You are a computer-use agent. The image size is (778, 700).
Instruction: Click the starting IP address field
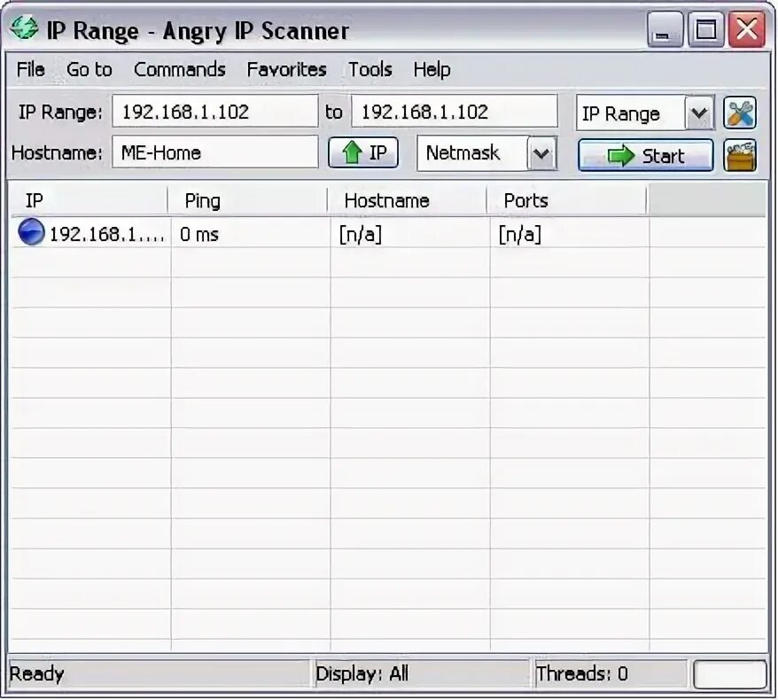(214, 111)
